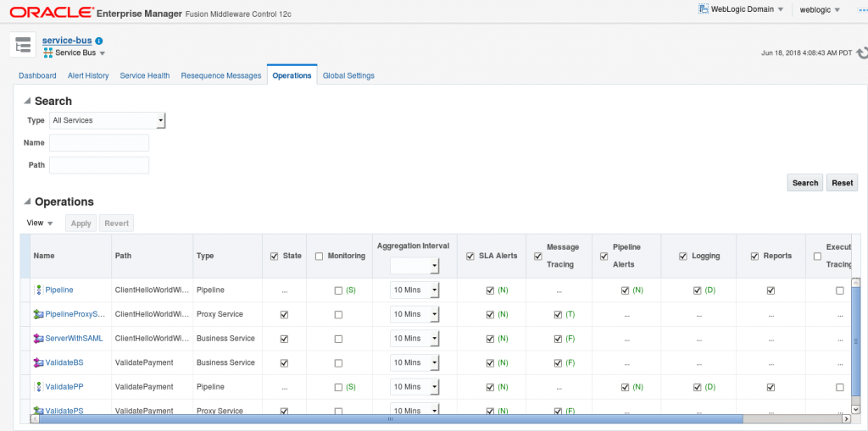The image size is (868, 431).
Task: Switch to the Global Settings tab
Action: click(x=348, y=76)
